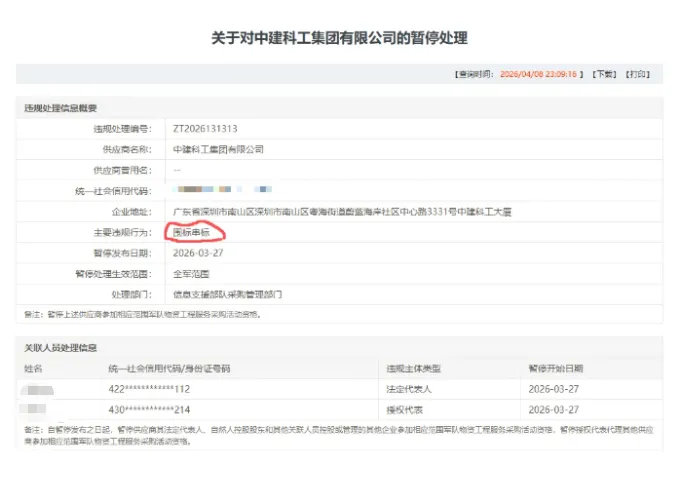
Task: Click the 关联人员处理信息 section header
Action: pos(60,348)
